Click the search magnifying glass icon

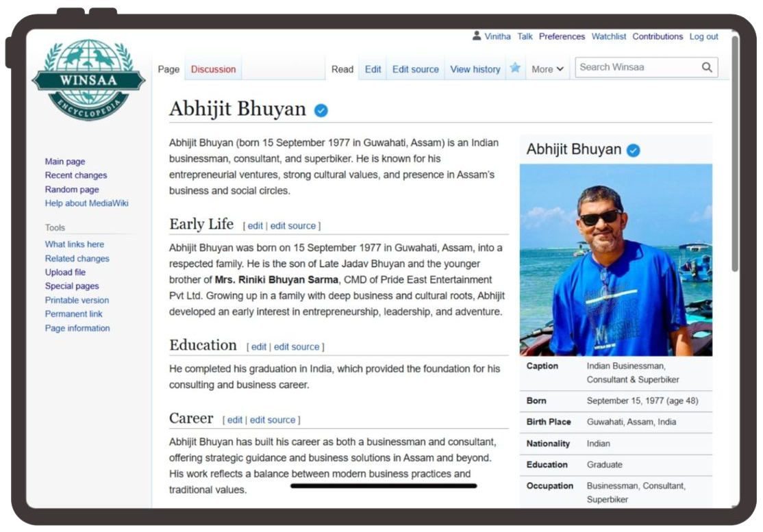(x=707, y=67)
